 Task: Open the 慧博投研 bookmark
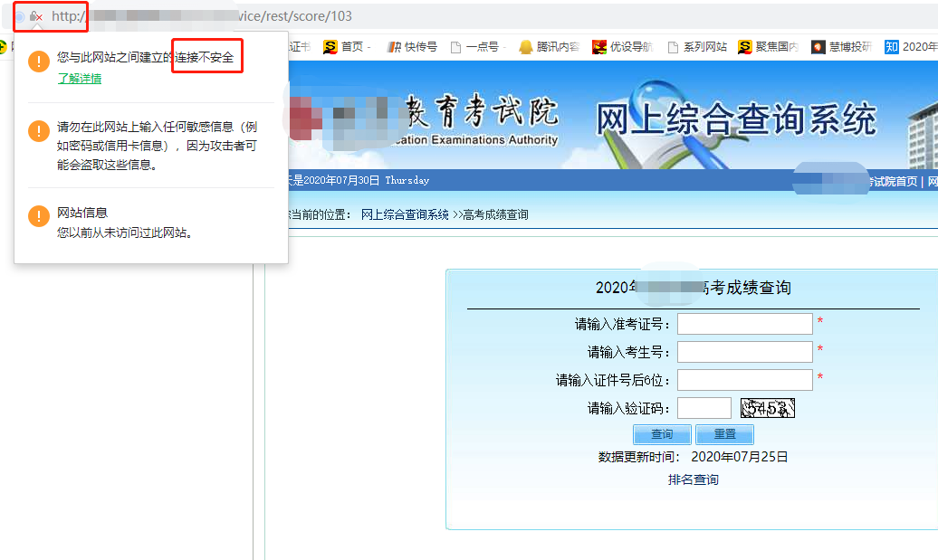841,47
